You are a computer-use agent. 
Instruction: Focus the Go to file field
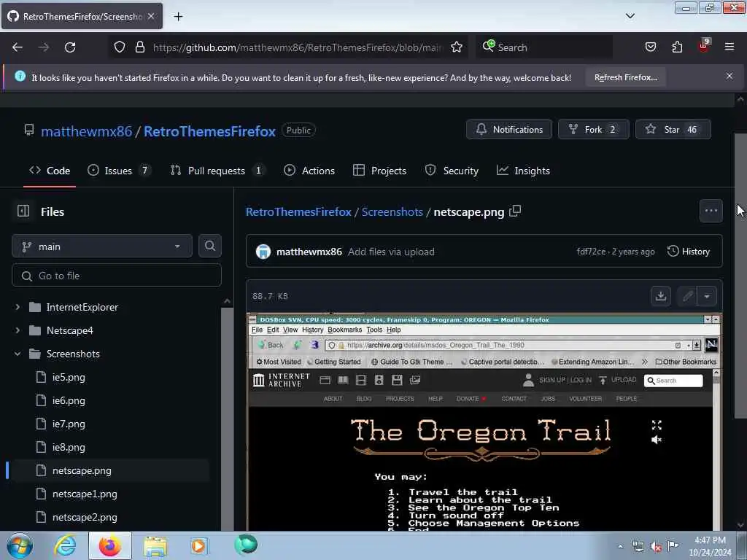[x=117, y=276]
